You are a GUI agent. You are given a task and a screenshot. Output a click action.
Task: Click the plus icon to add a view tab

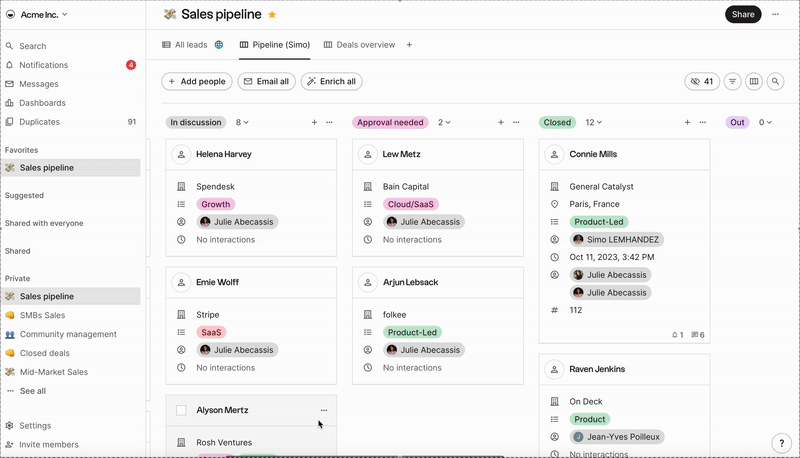pyautogui.click(x=409, y=45)
